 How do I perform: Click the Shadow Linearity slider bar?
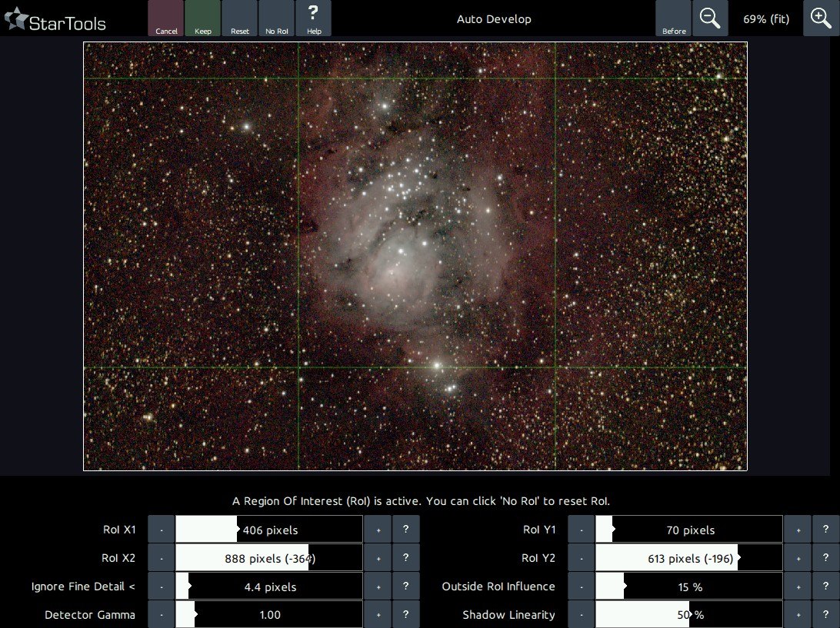tap(688, 615)
